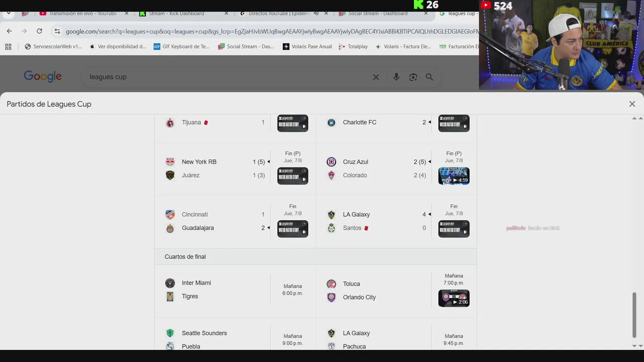Open the bookmarks apps grid icon

click(x=8, y=46)
